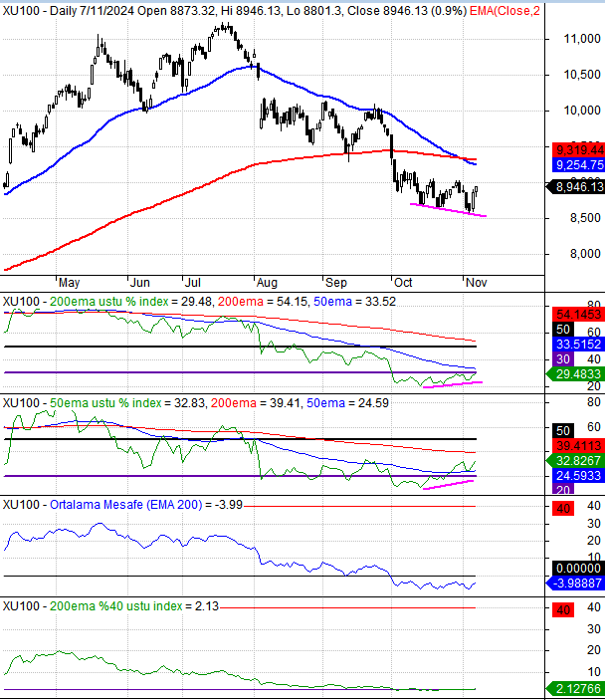Viewport: 605px width, 700px height.
Task: Click the purple 20 level tag
Action: pyautogui.click(x=563, y=490)
